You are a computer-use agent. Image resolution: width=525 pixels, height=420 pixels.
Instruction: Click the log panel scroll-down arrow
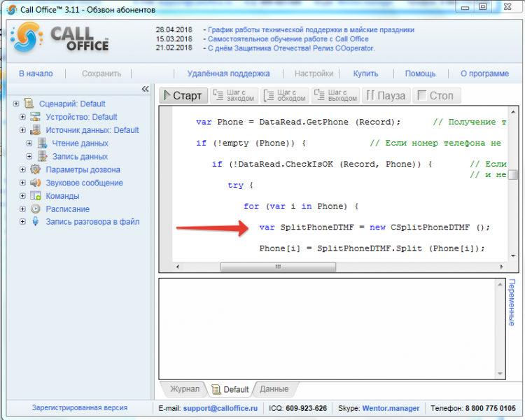point(500,373)
